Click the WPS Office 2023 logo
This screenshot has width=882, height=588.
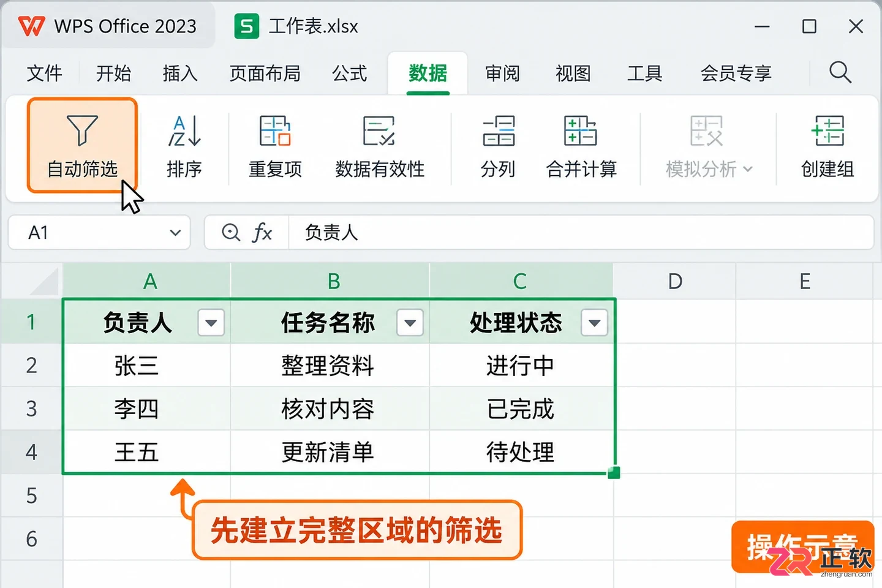tap(31, 26)
